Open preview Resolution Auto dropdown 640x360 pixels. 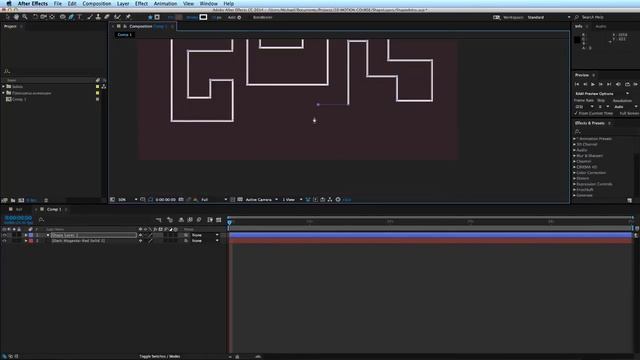point(626,107)
